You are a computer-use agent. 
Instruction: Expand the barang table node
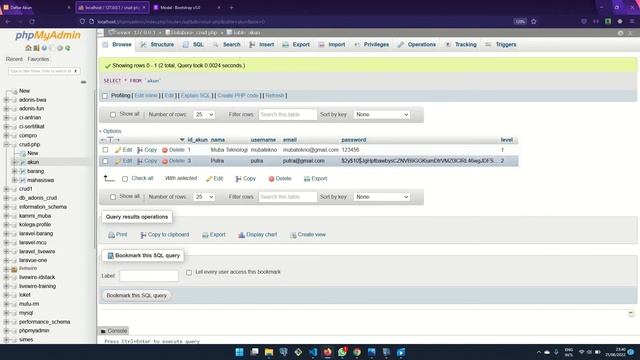coord(14,171)
